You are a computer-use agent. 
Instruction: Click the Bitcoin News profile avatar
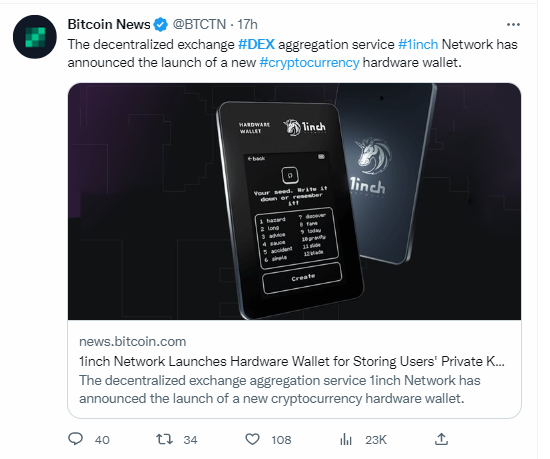pyautogui.click(x=35, y=37)
